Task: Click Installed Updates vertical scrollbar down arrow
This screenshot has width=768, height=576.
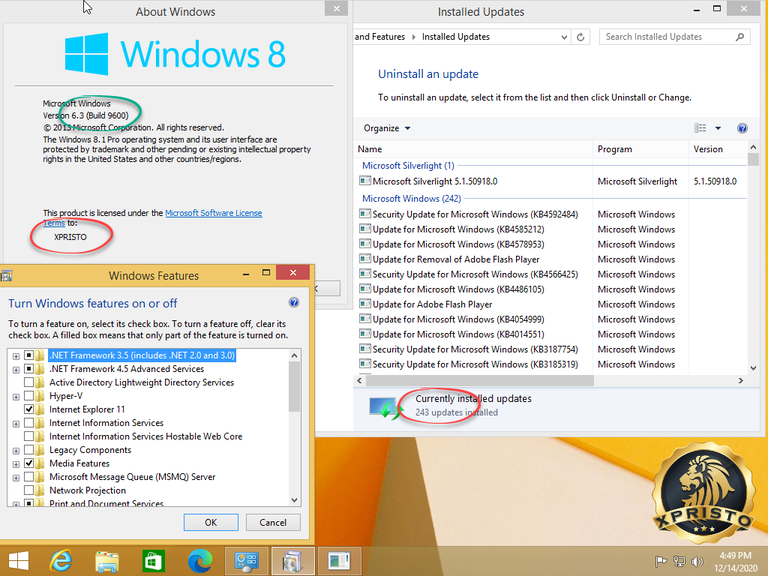Action: pos(753,368)
